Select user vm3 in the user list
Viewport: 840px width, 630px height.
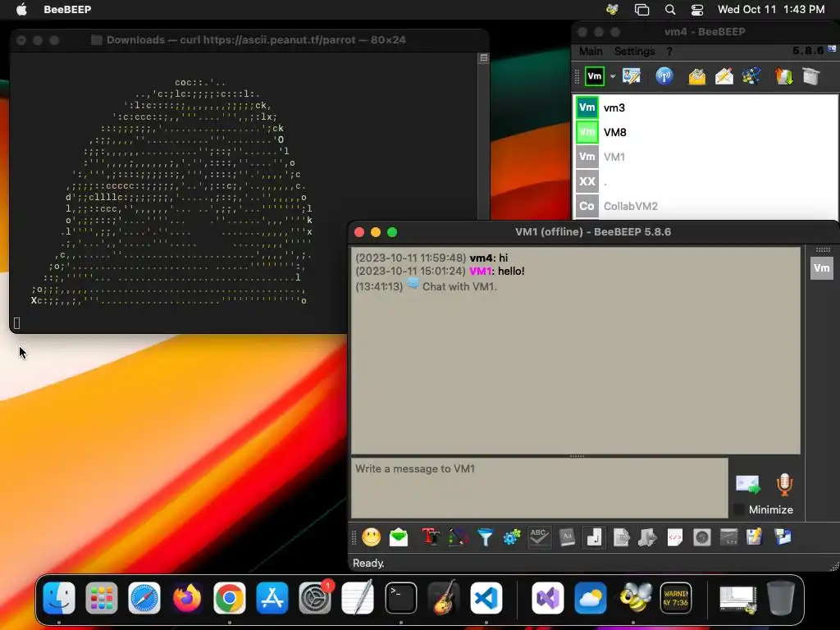706,107
